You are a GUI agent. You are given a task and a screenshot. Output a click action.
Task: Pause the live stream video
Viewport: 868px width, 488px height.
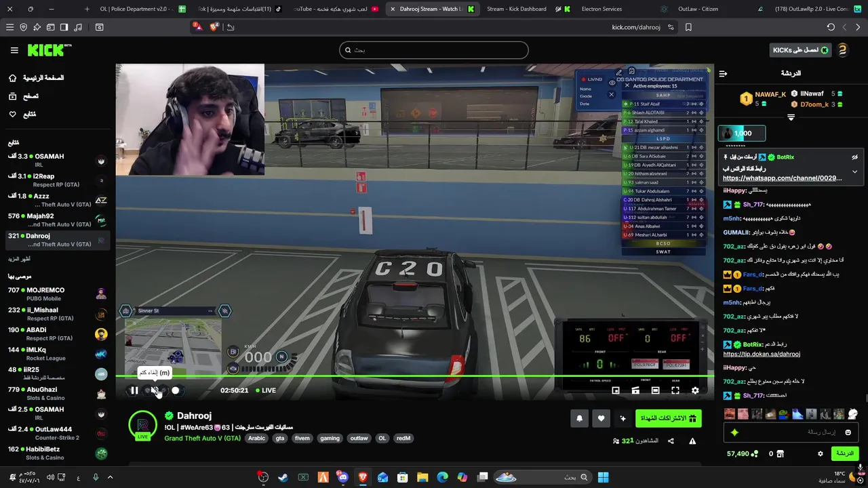click(134, 390)
